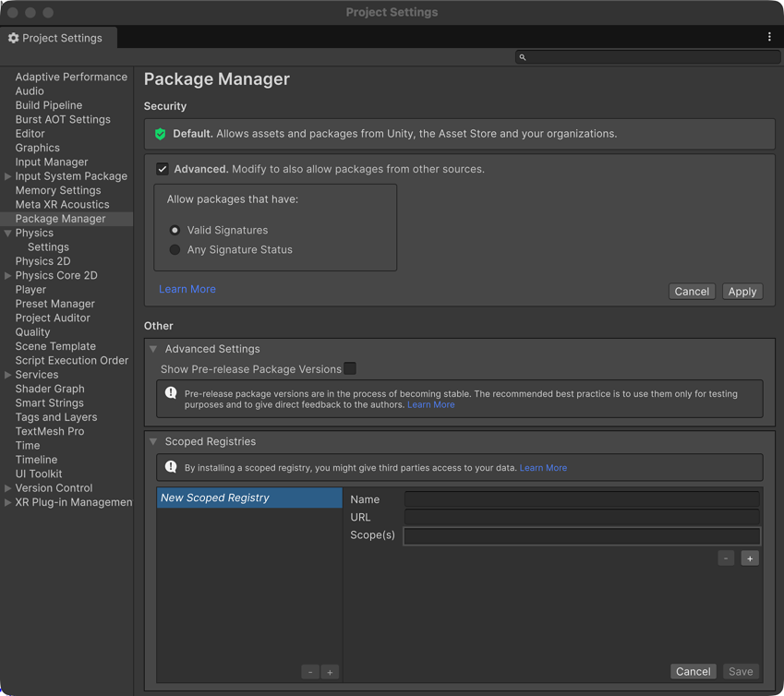Viewport: 784px width, 696px height.
Task: Add a scope entry with plus button
Action: [750, 558]
